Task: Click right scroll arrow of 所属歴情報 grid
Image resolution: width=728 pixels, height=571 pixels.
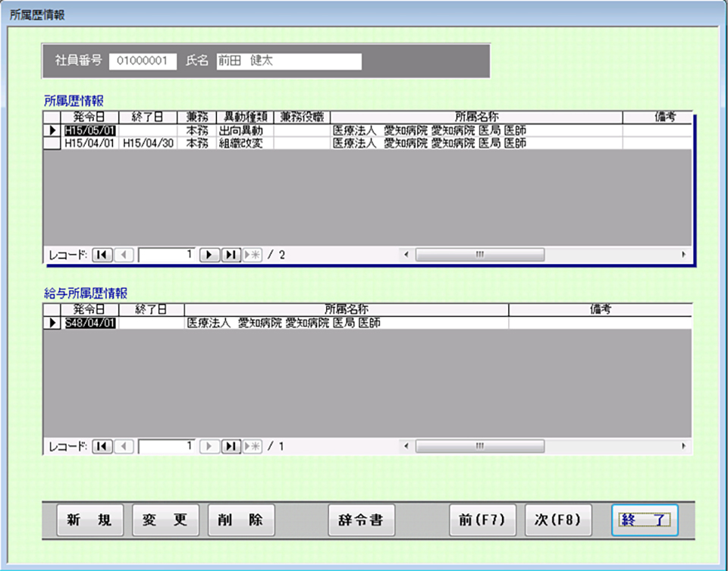Action: click(683, 254)
